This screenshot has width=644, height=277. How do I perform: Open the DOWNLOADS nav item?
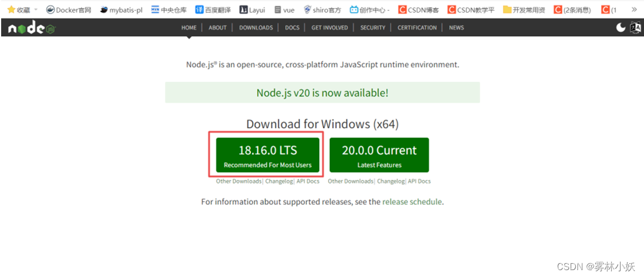point(256,28)
